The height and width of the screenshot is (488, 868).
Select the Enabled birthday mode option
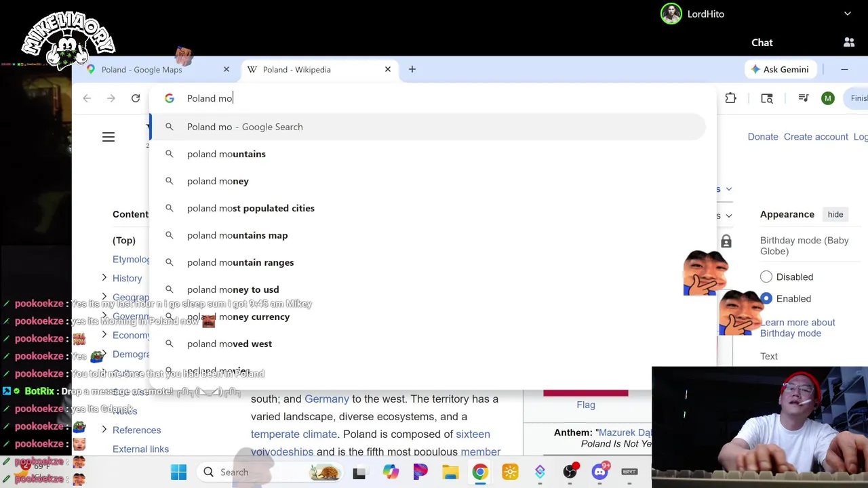coord(766,298)
